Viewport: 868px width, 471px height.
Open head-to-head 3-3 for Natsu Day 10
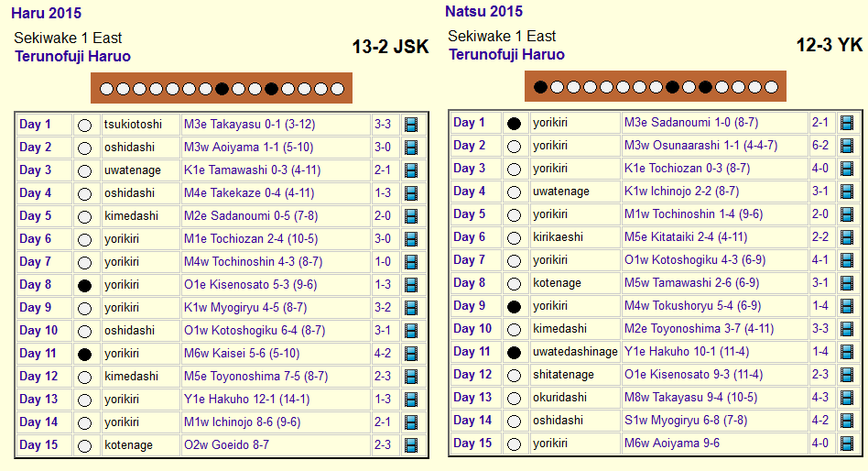819,329
